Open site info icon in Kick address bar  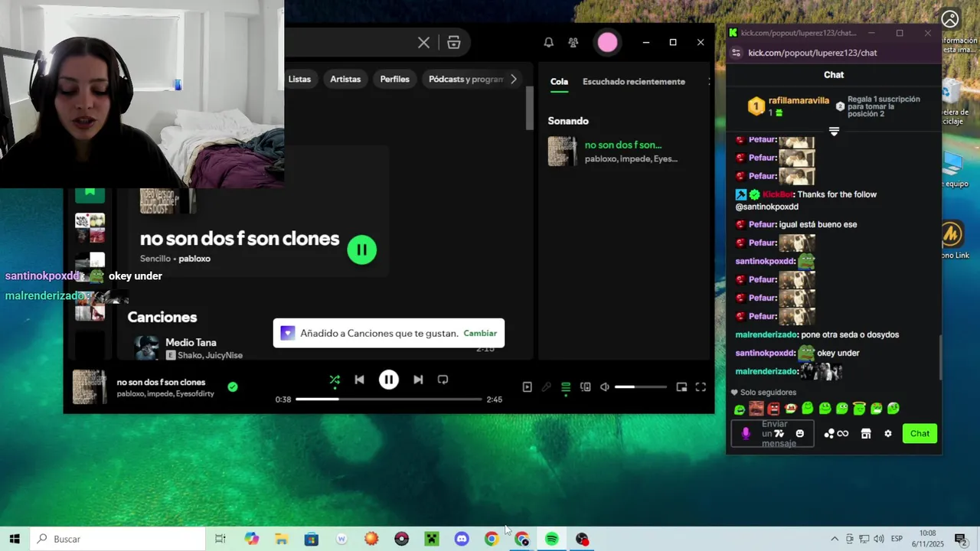click(737, 53)
